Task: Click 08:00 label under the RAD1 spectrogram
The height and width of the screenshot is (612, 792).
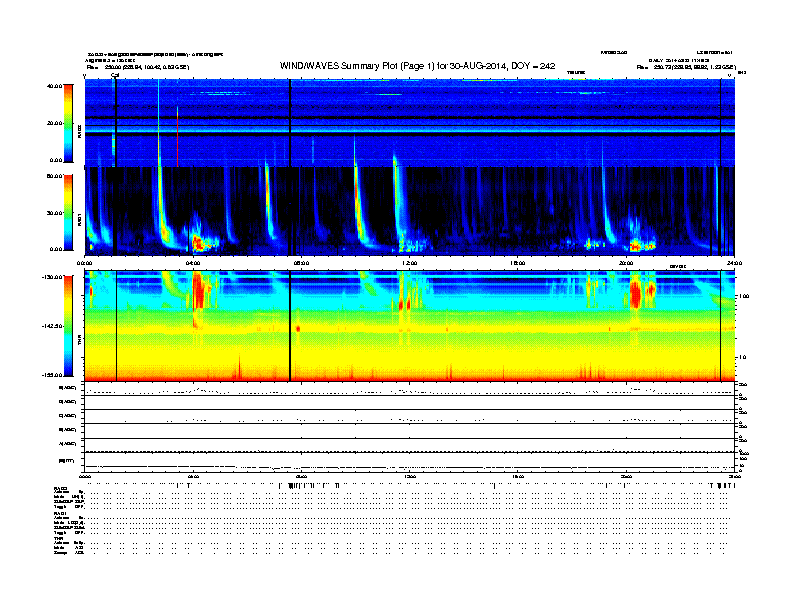Action: tap(302, 263)
